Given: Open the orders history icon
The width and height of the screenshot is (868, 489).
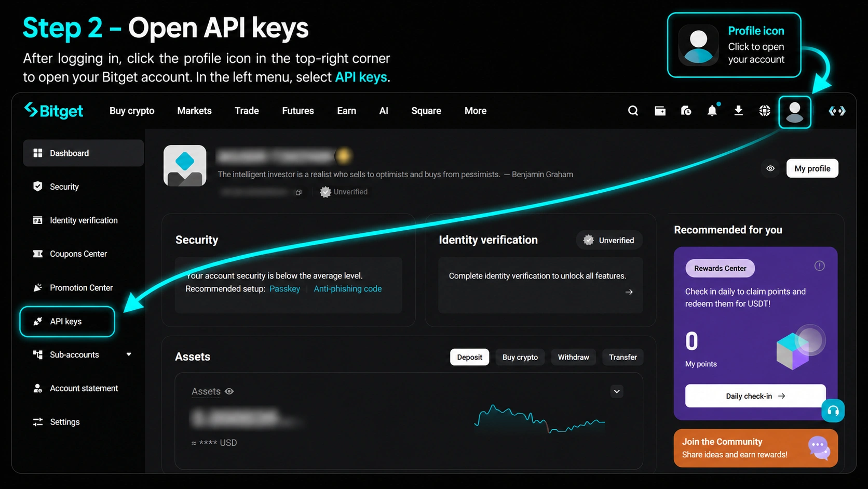Looking at the screenshot, I should coord(686,111).
